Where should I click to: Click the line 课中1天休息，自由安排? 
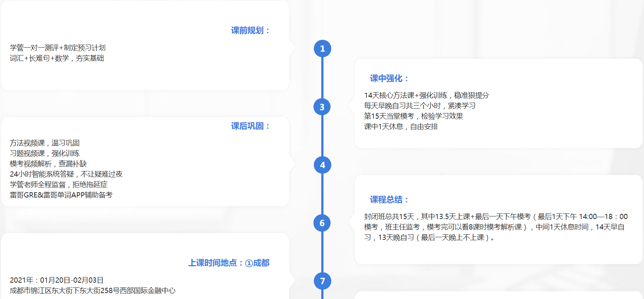401,126
